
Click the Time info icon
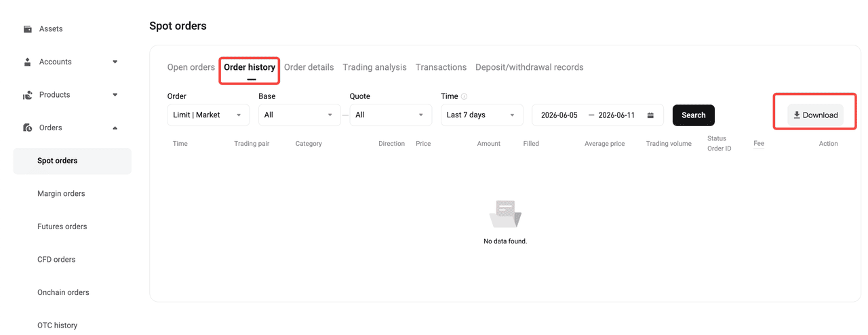pos(464,96)
